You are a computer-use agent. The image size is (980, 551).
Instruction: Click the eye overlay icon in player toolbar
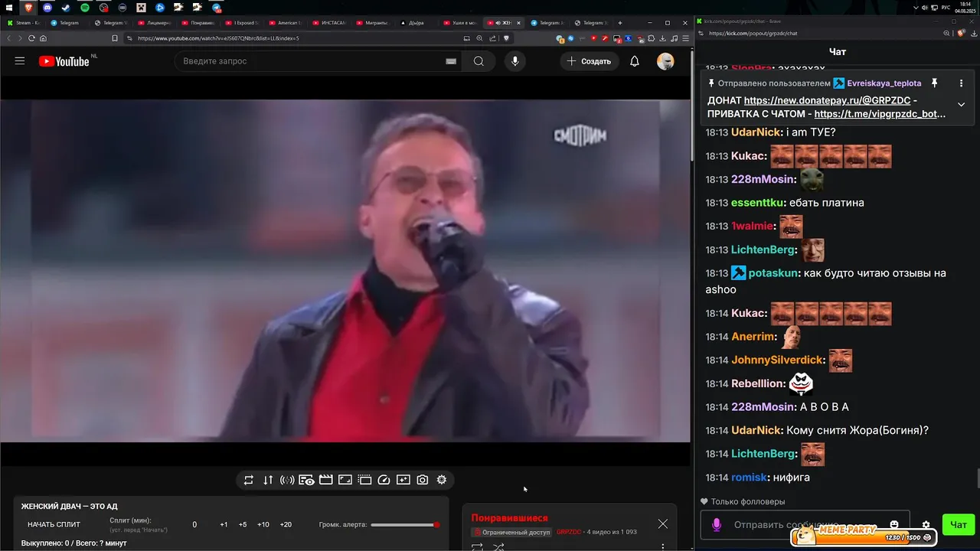click(306, 480)
